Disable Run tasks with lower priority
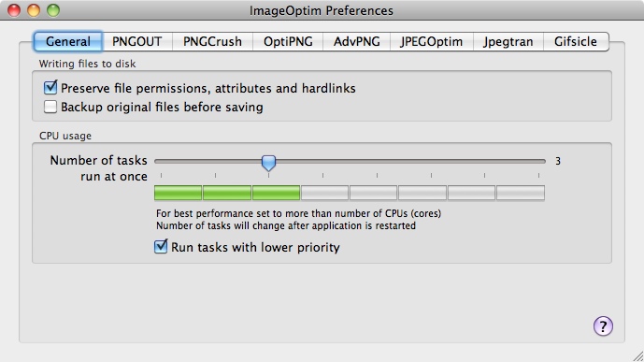 pos(161,247)
